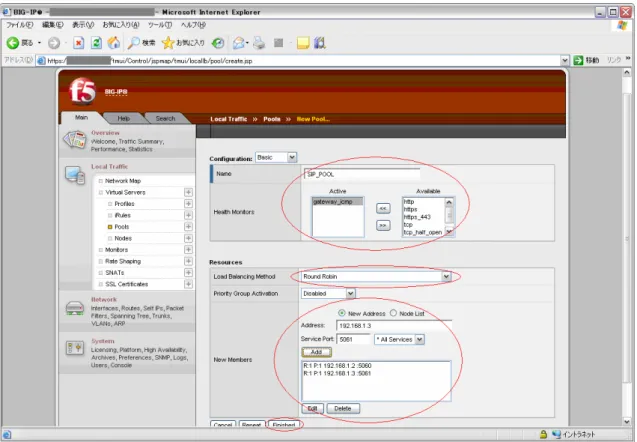The width and height of the screenshot is (637, 442).
Task: Open the Configuration Basic dropdown
Action: coord(276,158)
